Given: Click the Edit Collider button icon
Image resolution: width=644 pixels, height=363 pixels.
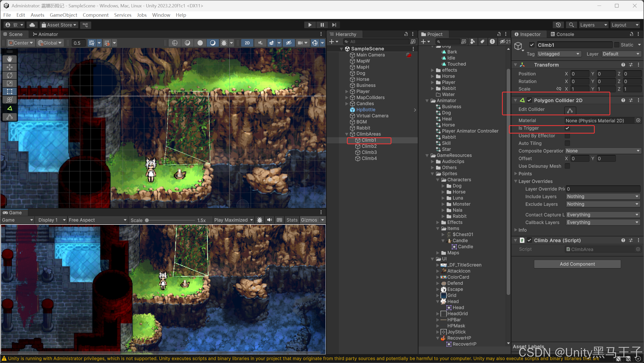Looking at the screenshot, I should [x=570, y=111].
